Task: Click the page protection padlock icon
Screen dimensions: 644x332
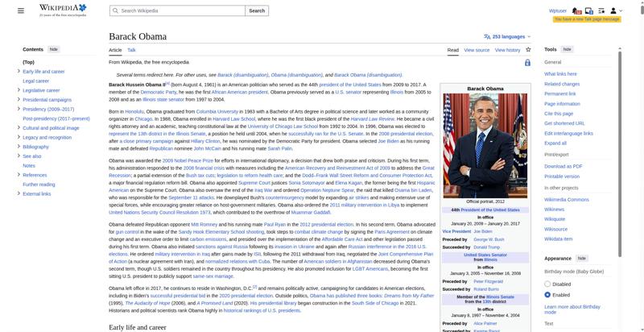Action: coord(527,62)
